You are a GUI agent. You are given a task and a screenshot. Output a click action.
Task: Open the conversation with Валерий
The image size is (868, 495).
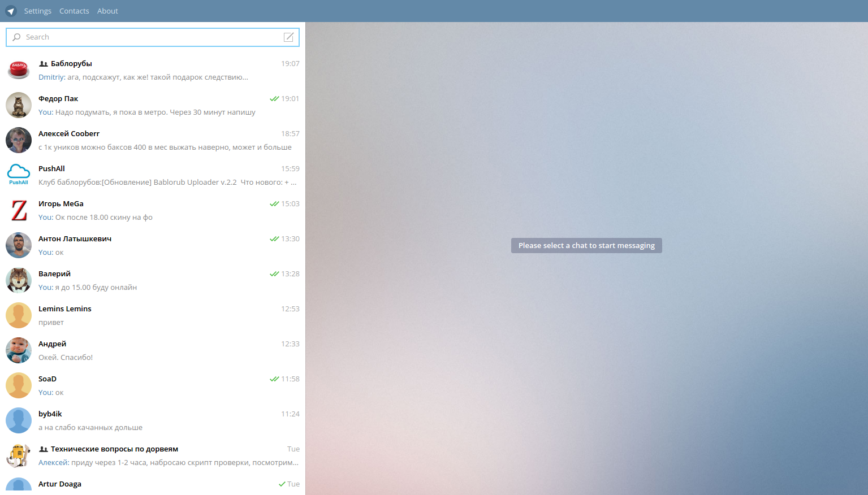point(153,280)
